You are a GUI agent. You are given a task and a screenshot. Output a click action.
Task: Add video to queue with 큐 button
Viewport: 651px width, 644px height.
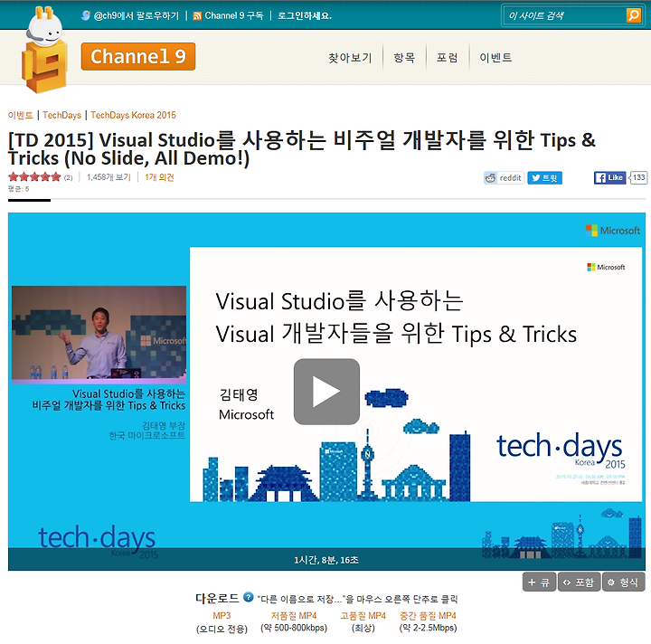click(539, 582)
